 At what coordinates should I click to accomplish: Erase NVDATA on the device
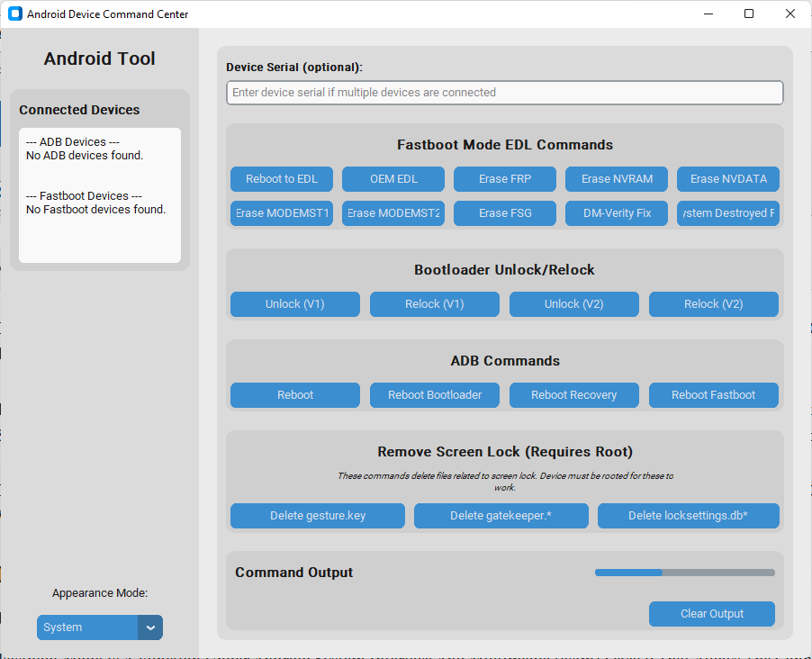[x=727, y=178]
